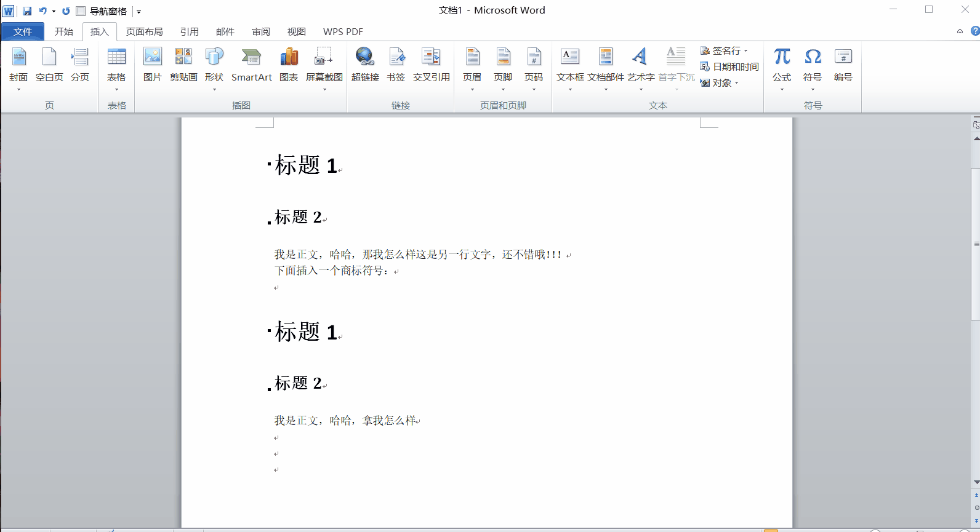Expand the WordArt (艺术字) dropdown arrow
The image size is (980, 532).
[641, 90]
